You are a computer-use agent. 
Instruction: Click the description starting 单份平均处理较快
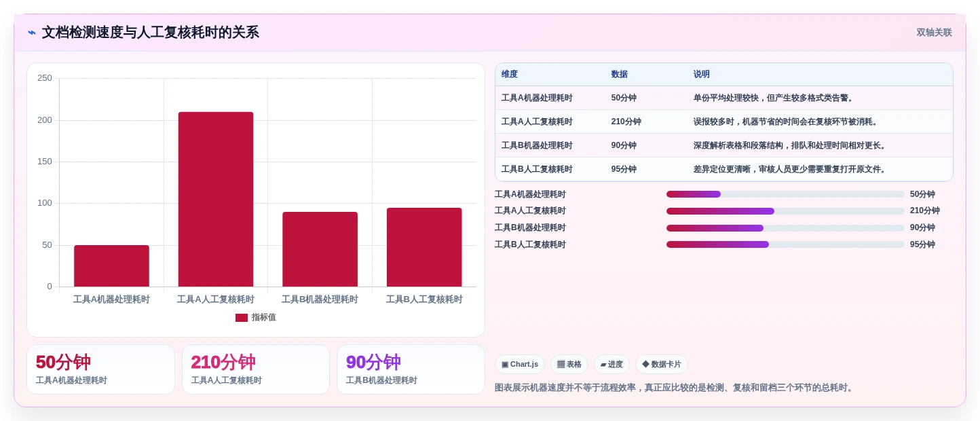(774, 98)
